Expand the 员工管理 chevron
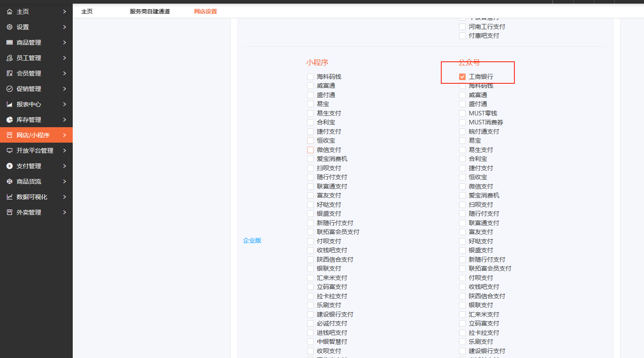The image size is (644, 358). [x=64, y=58]
